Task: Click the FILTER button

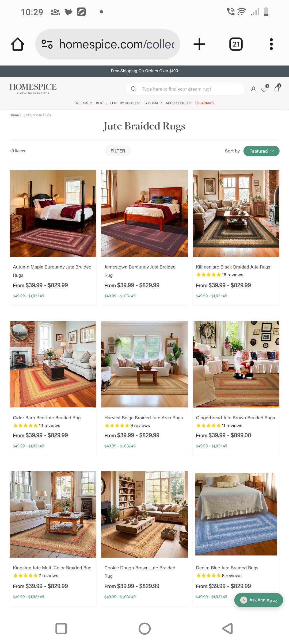Action: 118,151
